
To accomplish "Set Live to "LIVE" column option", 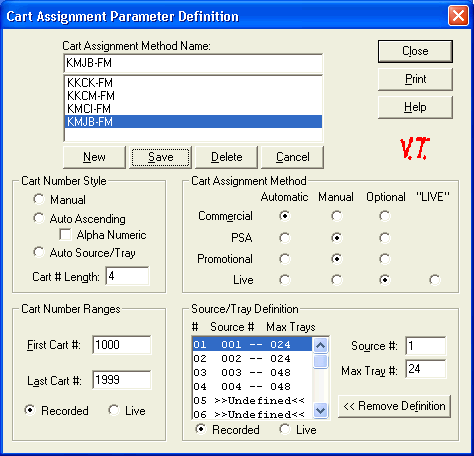I will 435,280.
